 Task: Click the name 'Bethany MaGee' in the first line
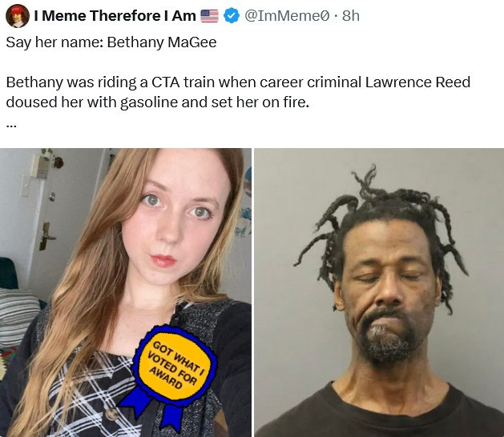click(162, 42)
